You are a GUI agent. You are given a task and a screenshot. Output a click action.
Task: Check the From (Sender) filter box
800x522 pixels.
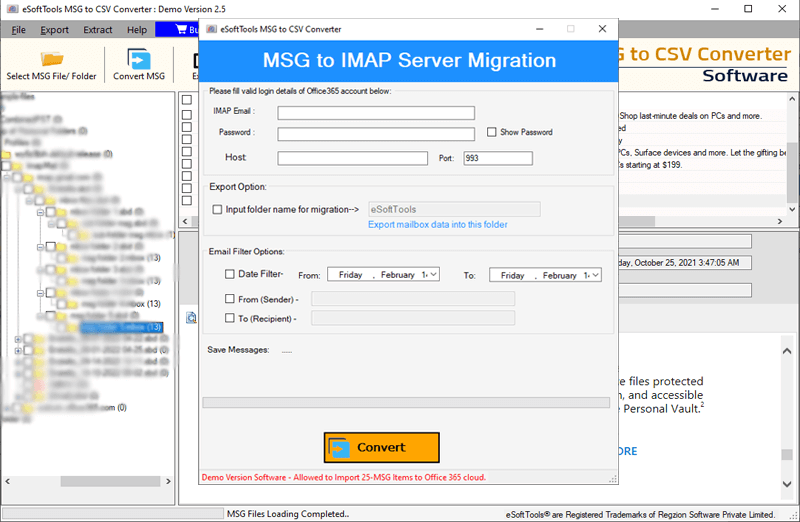(x=230, y=298)
